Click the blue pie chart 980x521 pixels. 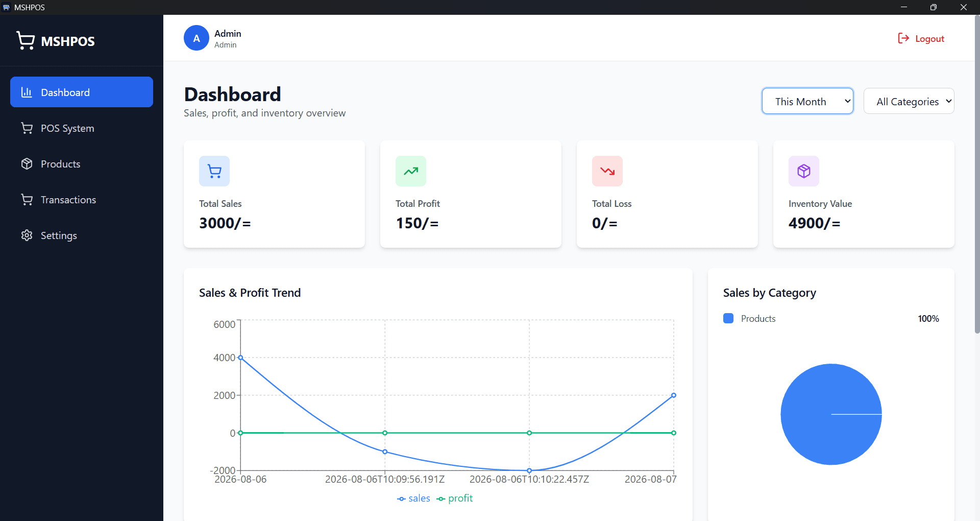click(x=831, y=414)
